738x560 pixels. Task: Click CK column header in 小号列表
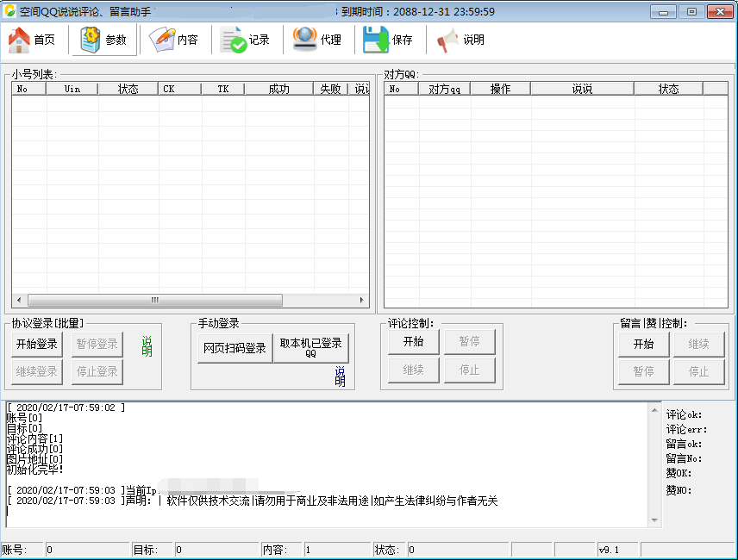coord(180,89)
